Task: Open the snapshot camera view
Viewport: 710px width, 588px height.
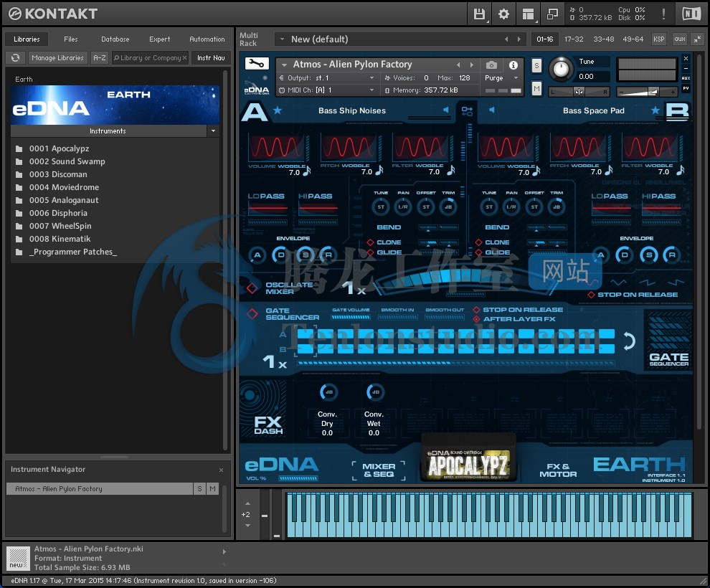Action: (x=491, y=65)
